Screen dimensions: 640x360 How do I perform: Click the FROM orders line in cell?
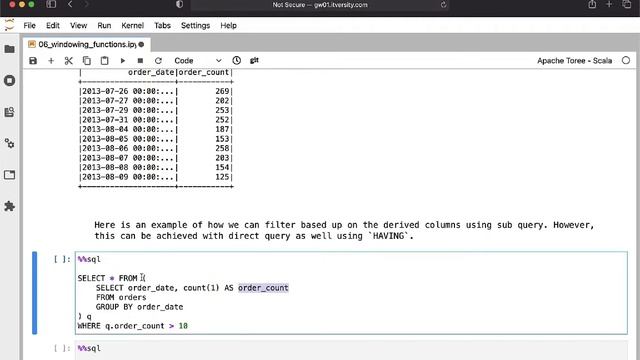pyautogui.click(x=121, y=297)
